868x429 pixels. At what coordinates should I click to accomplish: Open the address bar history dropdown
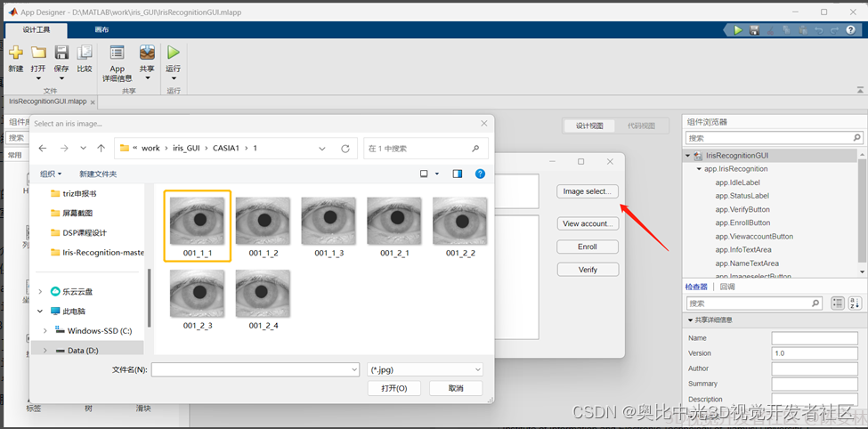322,149
